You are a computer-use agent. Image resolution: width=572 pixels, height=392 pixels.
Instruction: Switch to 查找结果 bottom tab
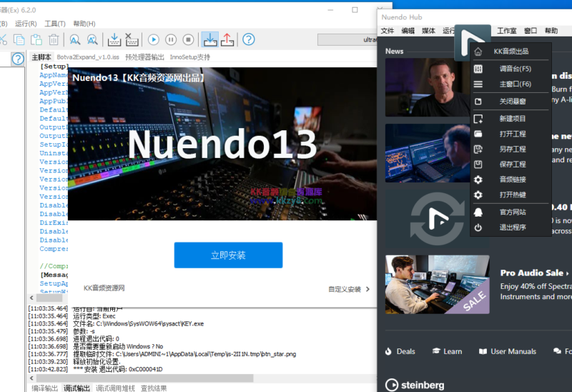pos(154,388)
